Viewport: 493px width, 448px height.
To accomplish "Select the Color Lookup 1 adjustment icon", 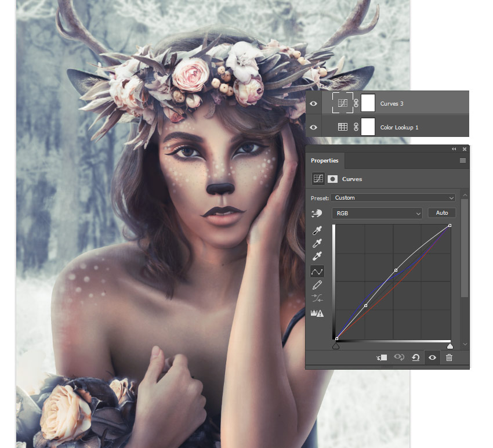I will 342,127.
